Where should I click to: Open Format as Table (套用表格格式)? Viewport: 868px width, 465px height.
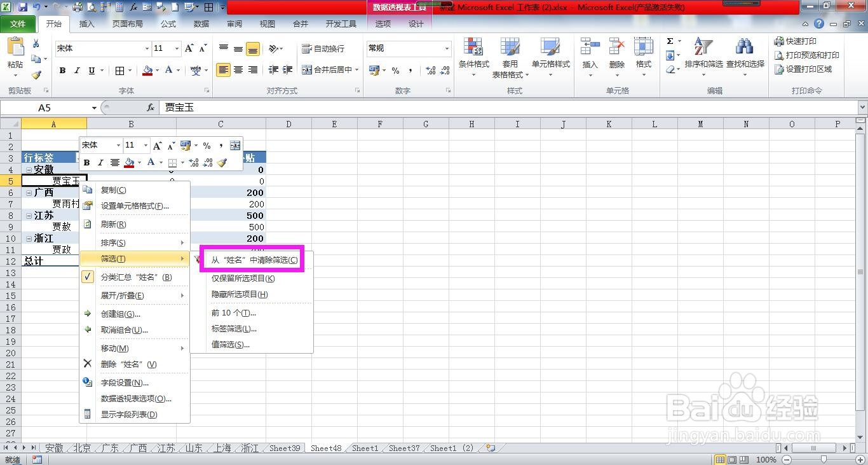click(x=510, y=57)
